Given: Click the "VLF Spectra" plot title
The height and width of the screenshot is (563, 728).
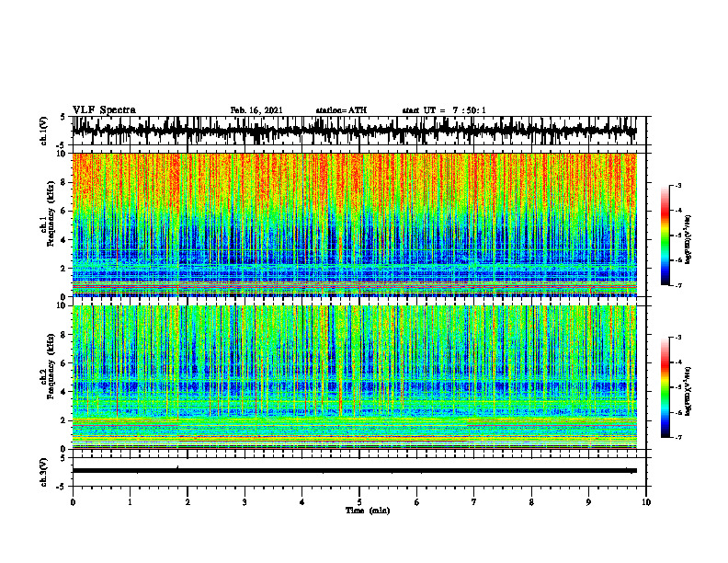Looking at the screenshot, I should pos(104,110).
